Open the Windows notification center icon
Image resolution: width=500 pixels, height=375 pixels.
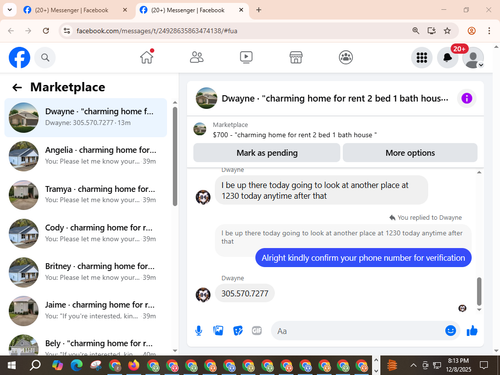point(484,365)
